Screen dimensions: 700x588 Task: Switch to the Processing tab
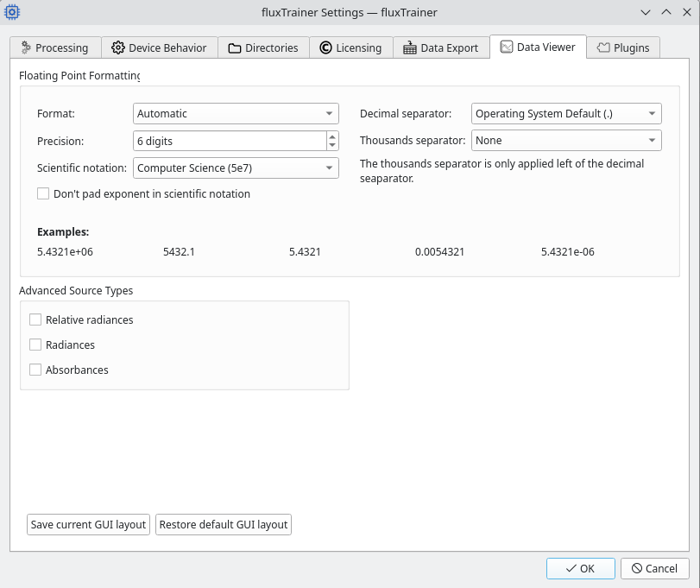(56, 47)
